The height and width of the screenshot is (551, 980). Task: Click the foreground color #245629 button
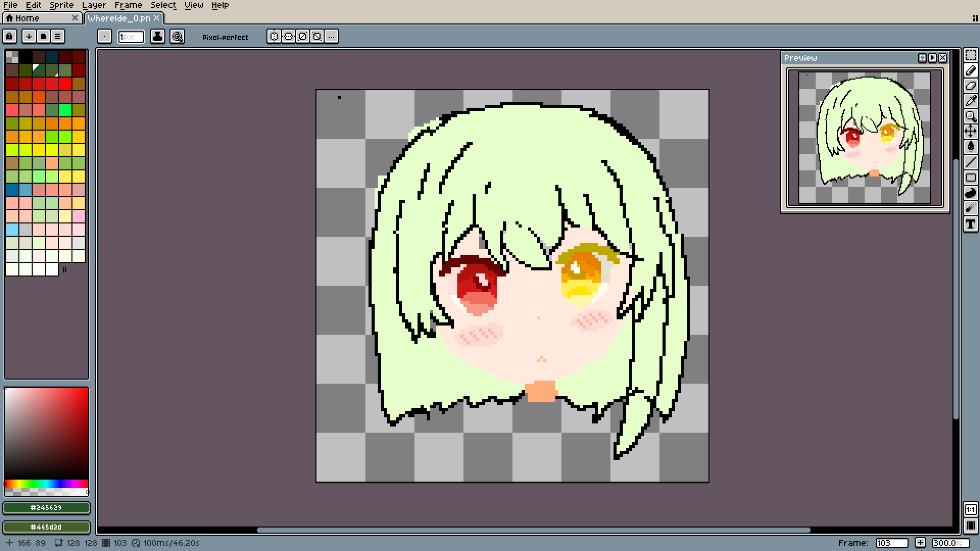click(x=46, y=508)
